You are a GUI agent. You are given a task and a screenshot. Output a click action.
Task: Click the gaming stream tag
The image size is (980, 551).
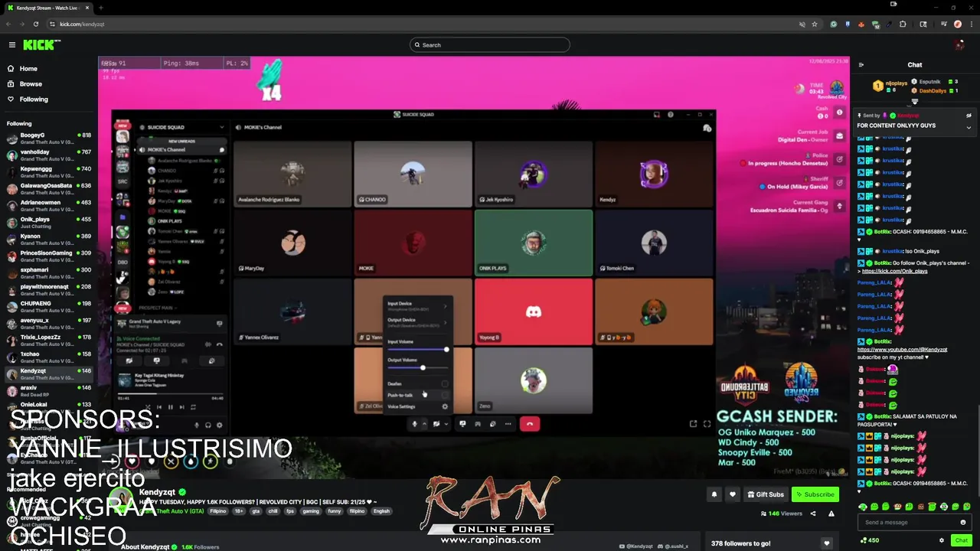[311, 511]
